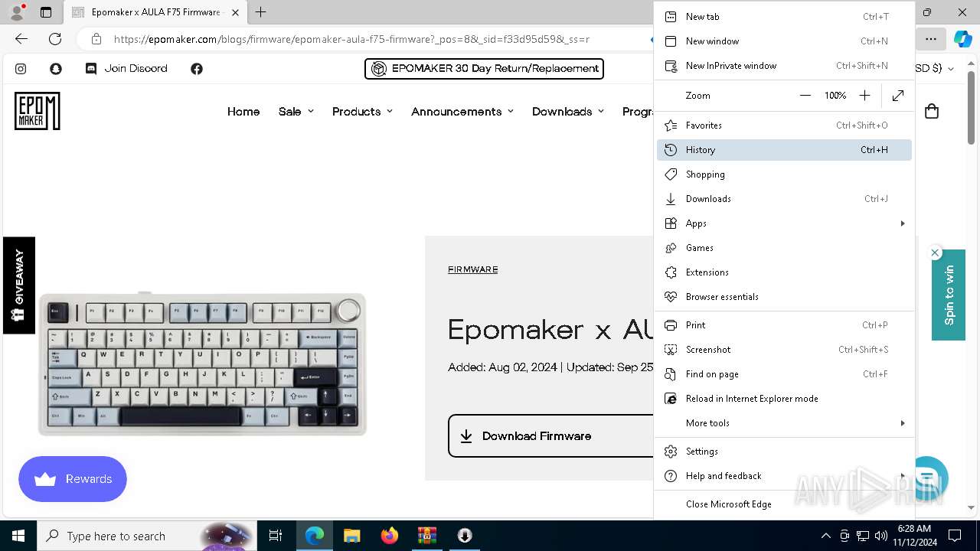
Task: Expand the More tools submenu arrow
Action: (903, 423)
